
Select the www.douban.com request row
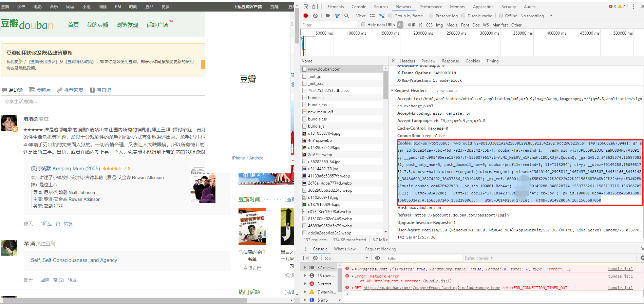[x=342, y=69]
